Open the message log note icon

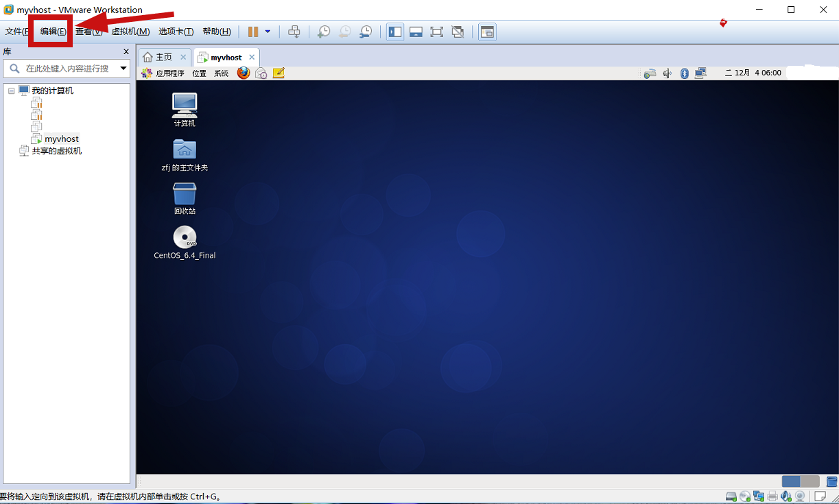coord(820,496)
